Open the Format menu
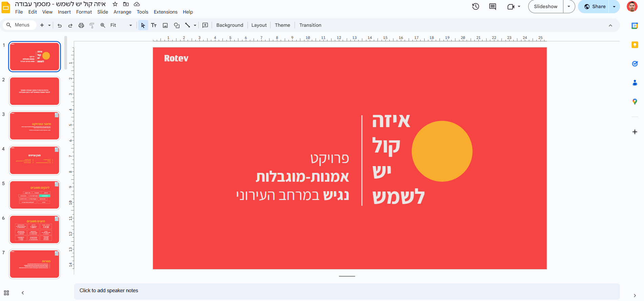Image resolution: width=644 pixels, height=301 pixels. coord(84,12)
